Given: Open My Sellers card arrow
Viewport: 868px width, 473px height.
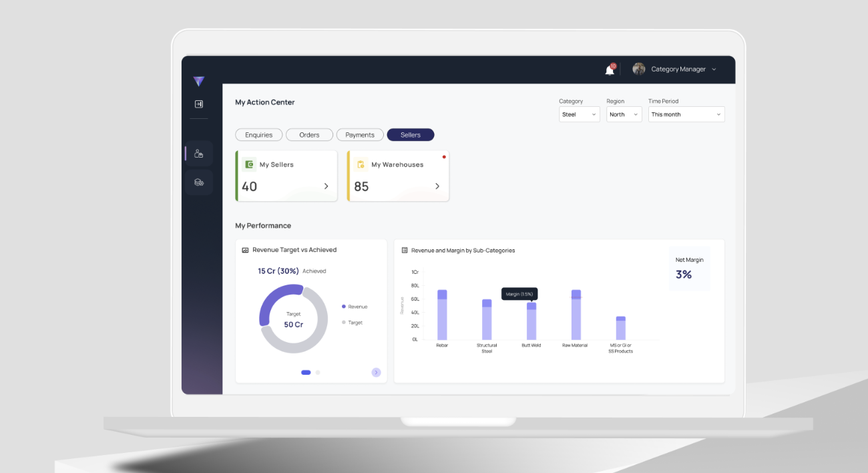Looking at the screenshot, I should pyautogui.click(x=326, y=186).
